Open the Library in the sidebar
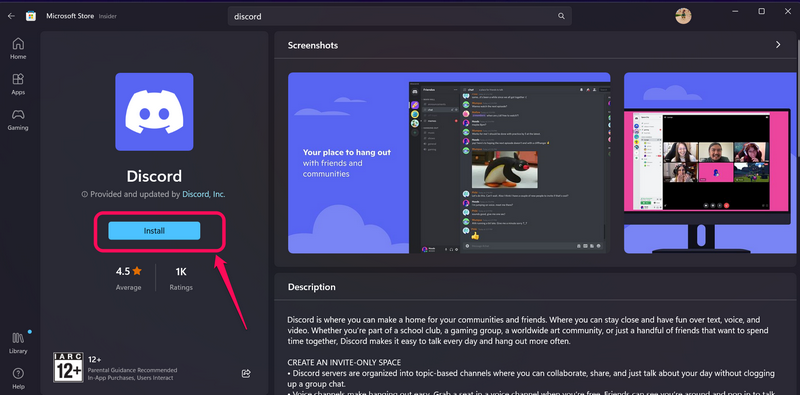The image size is (800, 395). tap(18, 342)
